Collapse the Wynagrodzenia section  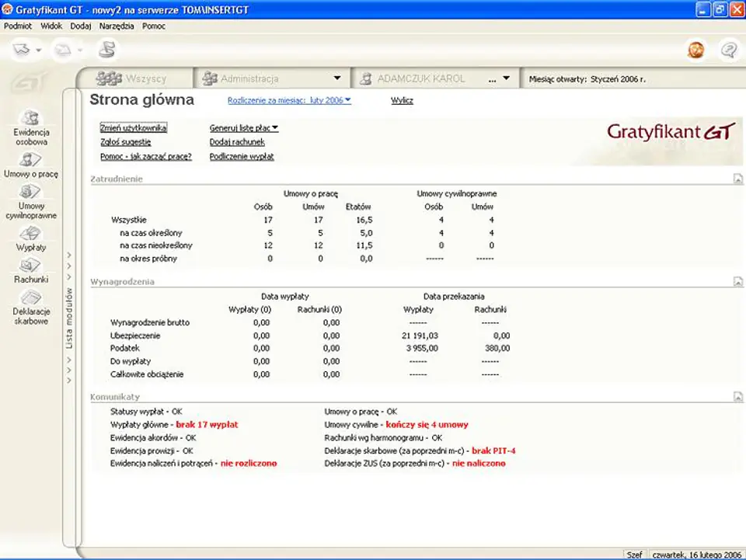point(737,281)
